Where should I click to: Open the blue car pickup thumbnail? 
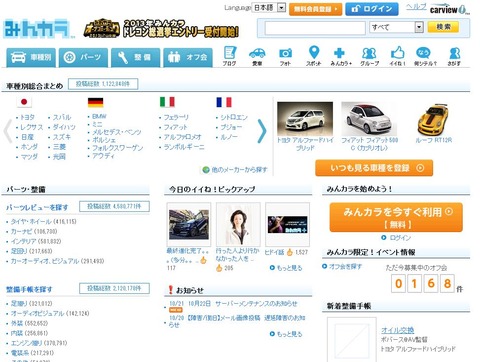coord(189,224)
